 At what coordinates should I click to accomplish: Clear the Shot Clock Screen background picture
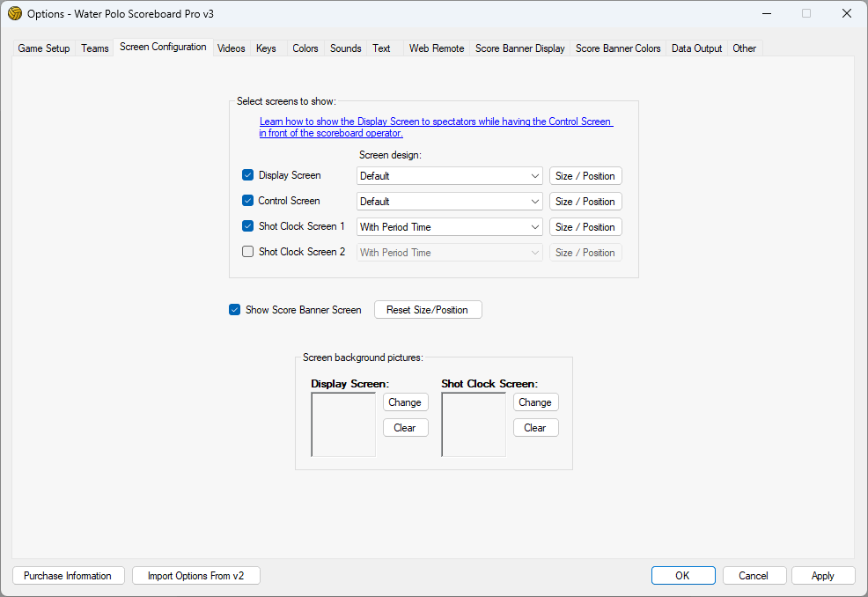coord(535,428)
